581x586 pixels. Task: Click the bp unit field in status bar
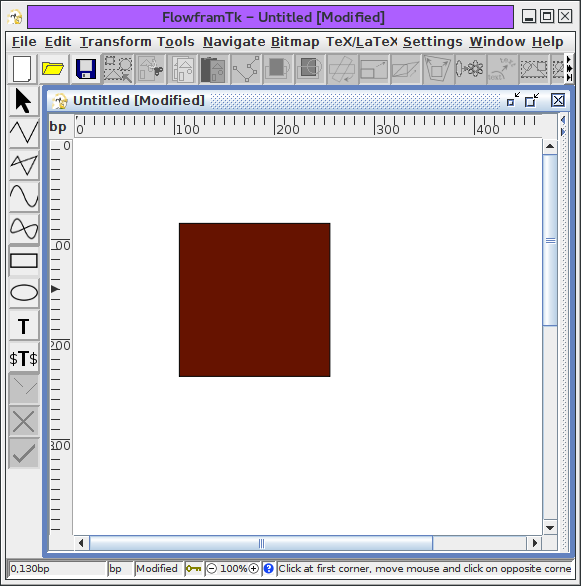[x=121, y=568]
